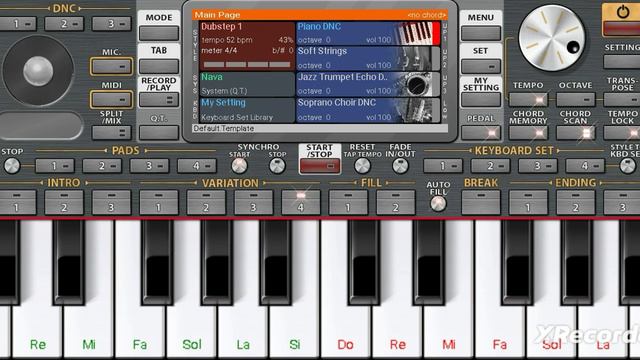Tap the joystick control

pos(38,71)
